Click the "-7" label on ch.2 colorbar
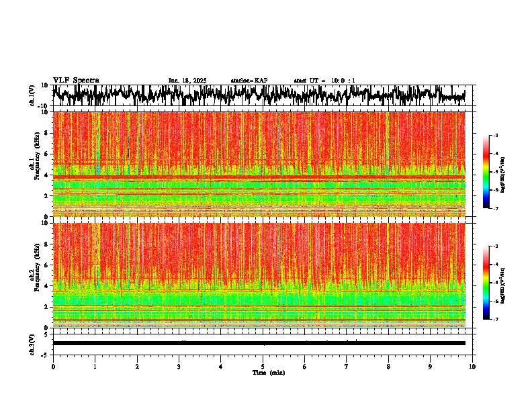532x411 pixels. (495, 319)
